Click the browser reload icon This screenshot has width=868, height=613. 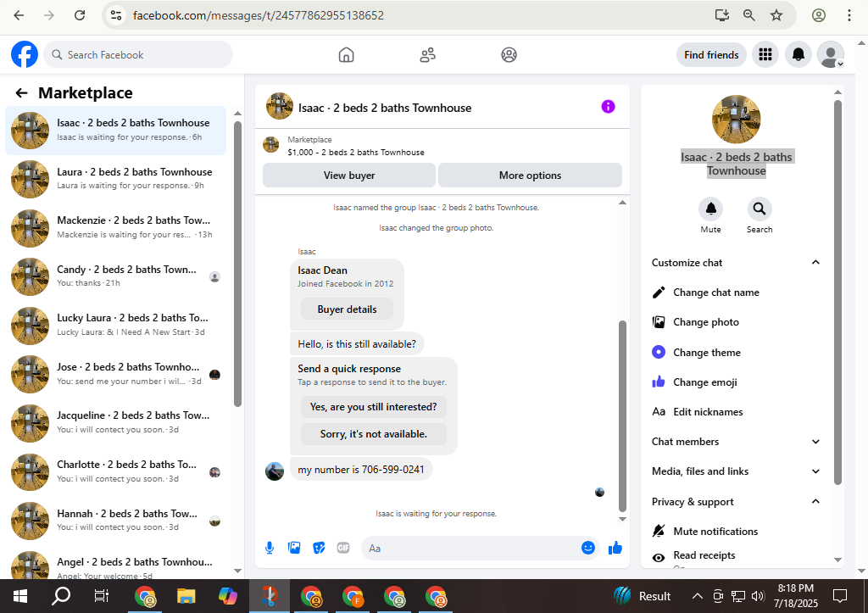pos(80,15)
